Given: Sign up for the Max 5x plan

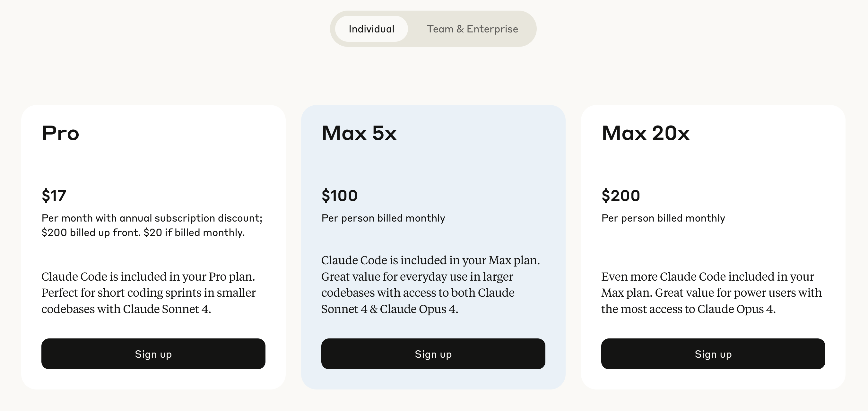Looking at the screenshot, I should tap(433, 354).
